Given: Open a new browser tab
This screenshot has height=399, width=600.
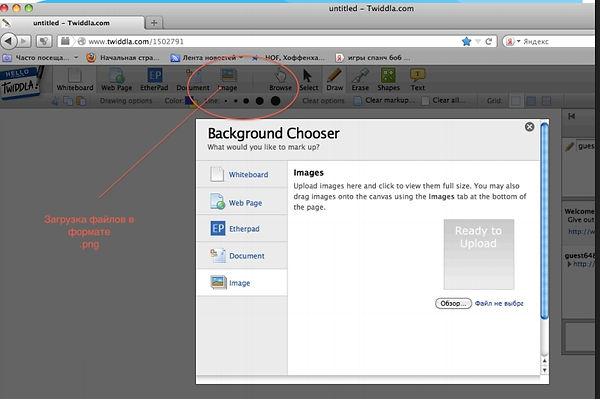Looking at the screenshot, I should 154,23.
